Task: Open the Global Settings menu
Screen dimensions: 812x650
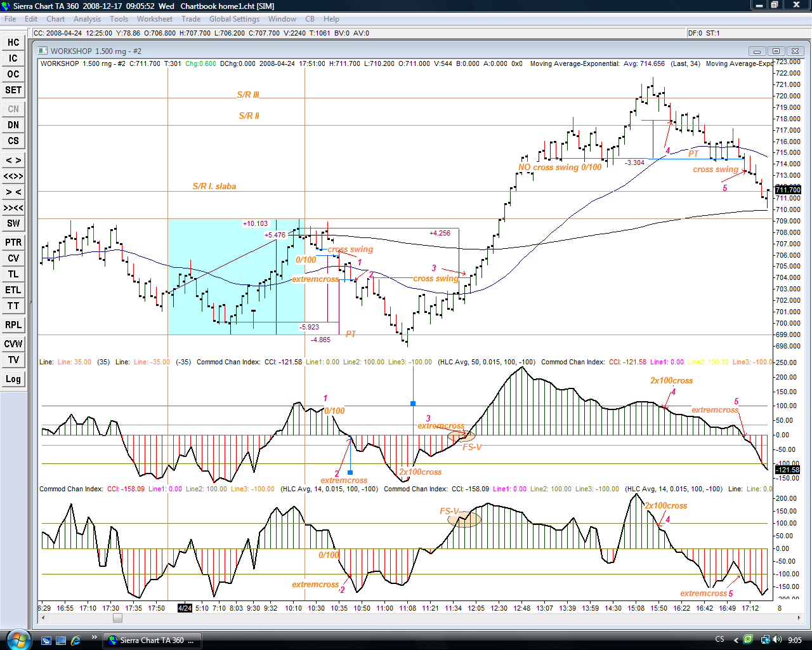Action: pos(234,19)
